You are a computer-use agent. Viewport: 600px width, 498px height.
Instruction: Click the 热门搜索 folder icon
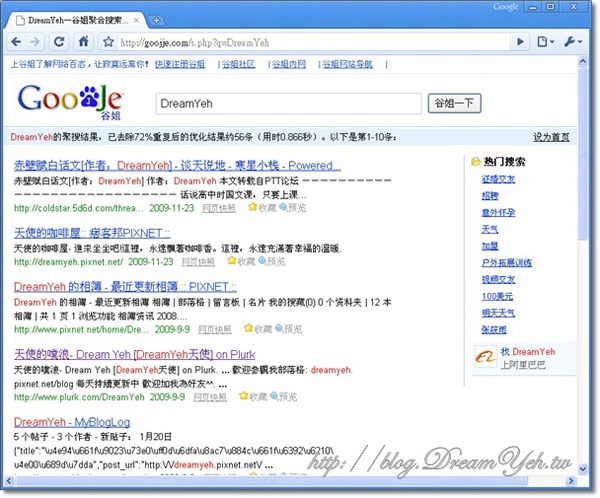476,162
